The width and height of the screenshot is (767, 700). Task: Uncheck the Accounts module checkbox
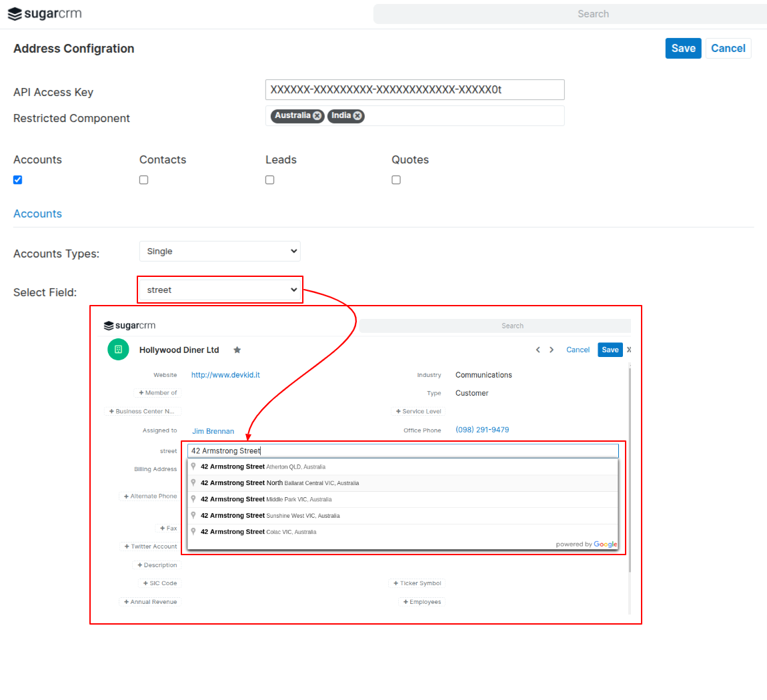click(18, 180)
